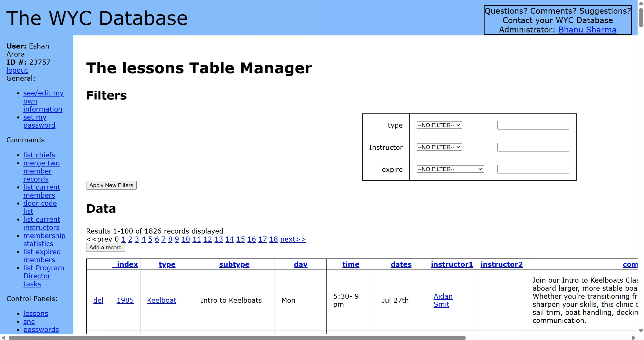This screenshot has height=340, width=644.
Task: Click the type filter text field
Action: click(x=533, y=125)
